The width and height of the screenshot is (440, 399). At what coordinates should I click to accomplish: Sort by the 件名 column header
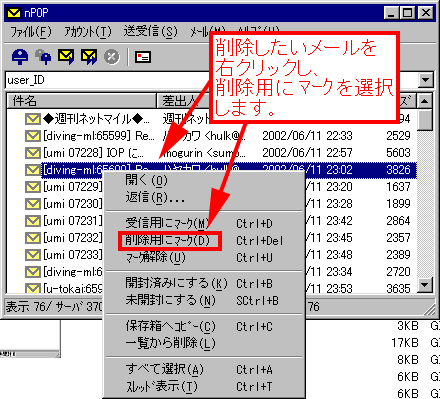pyautogui.click(x=82, y=100)
